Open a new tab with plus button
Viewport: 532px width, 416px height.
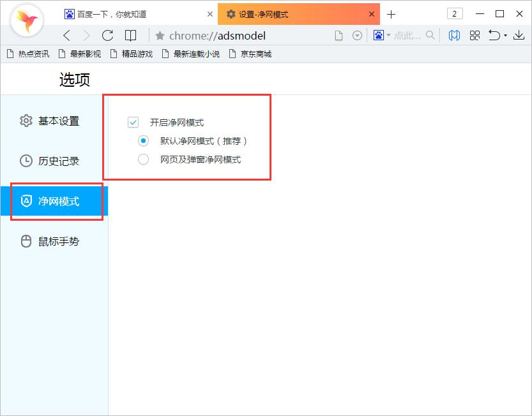(391, 14)
